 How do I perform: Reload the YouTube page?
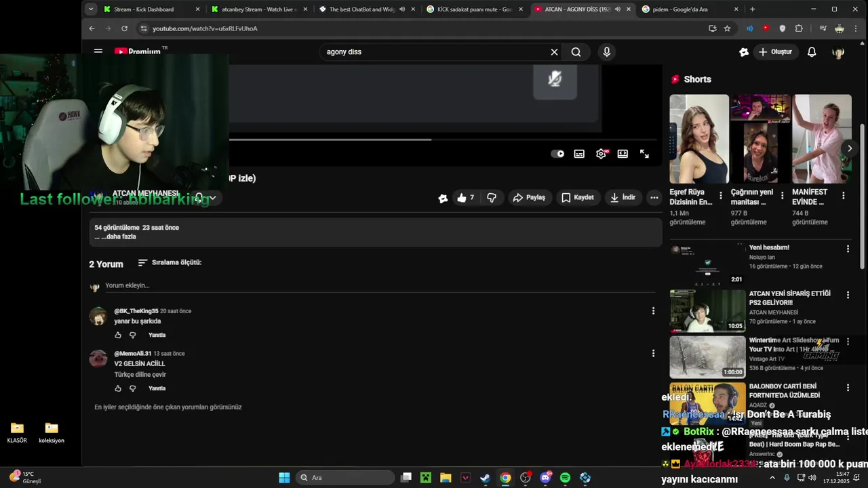tap(124, 28)
